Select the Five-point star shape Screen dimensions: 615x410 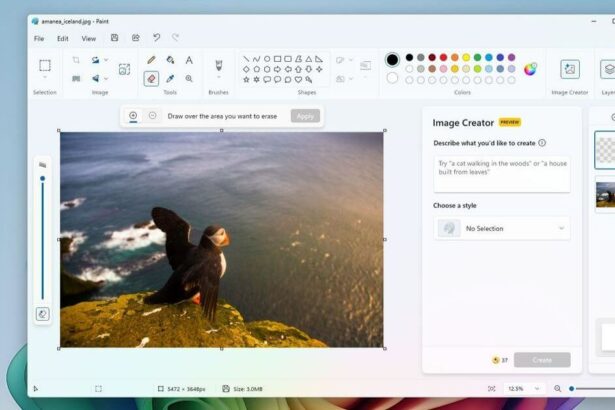coord(246,80)
